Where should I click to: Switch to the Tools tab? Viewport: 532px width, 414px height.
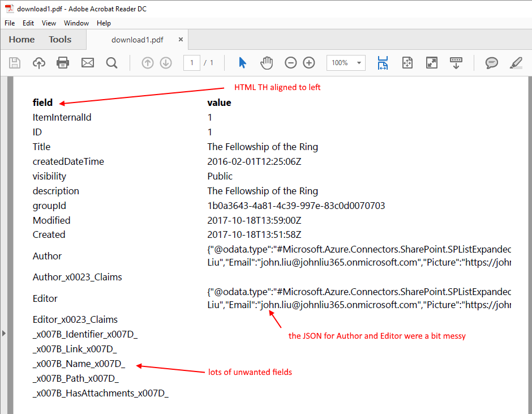60,40
